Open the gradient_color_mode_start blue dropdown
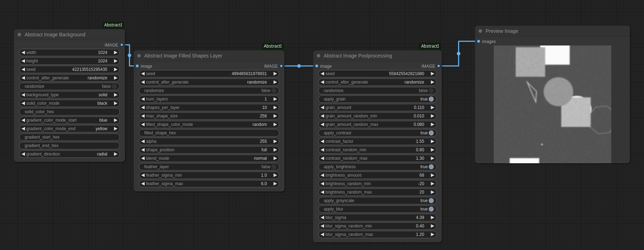This screenshot has width=644, height=250. (69, 120)
